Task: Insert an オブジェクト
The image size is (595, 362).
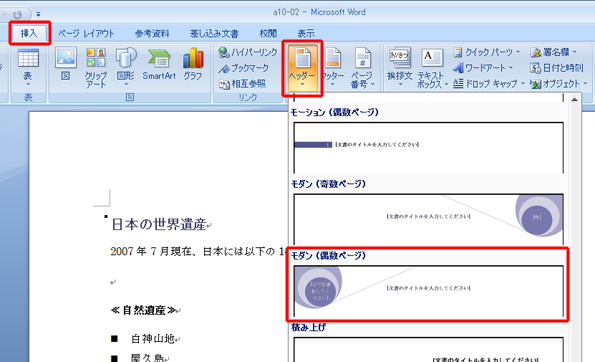Action: (559, 83)
